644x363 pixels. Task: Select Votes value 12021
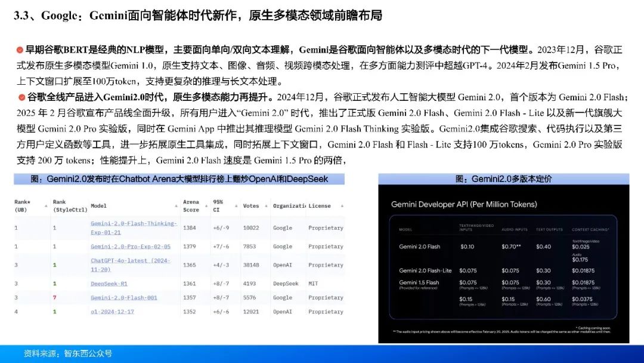coord(251,312)
